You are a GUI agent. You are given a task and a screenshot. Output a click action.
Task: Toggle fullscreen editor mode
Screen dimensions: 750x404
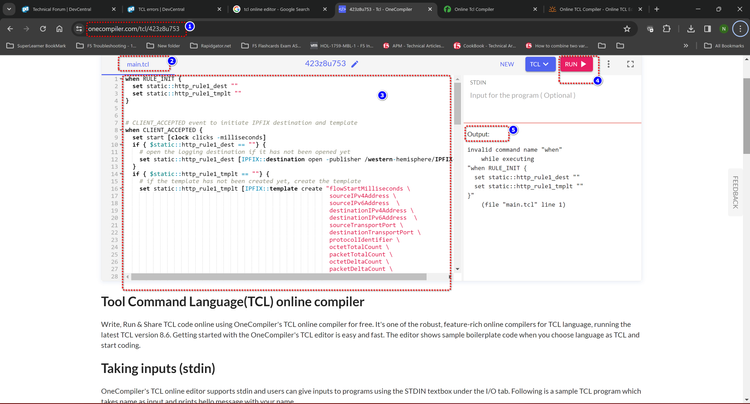click(x=631, y=64)
